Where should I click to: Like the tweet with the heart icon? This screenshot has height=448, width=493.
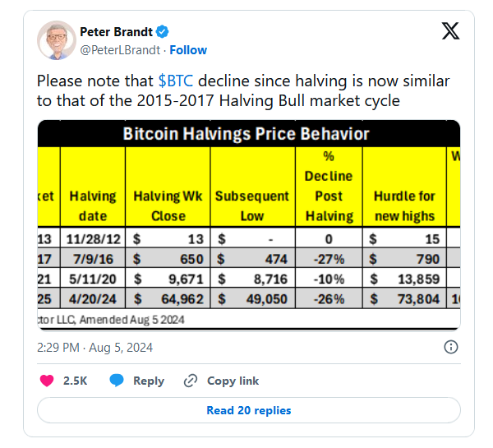[x=48, y=381]
